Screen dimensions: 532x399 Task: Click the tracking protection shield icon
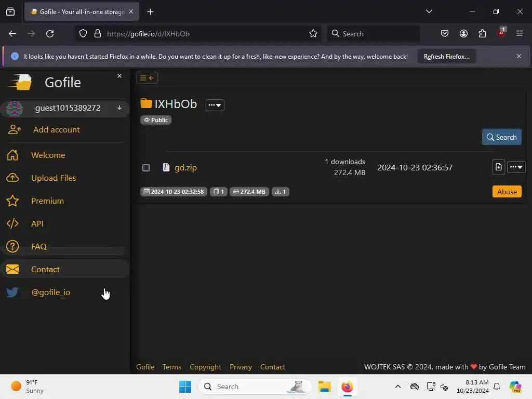click(83, 34)
